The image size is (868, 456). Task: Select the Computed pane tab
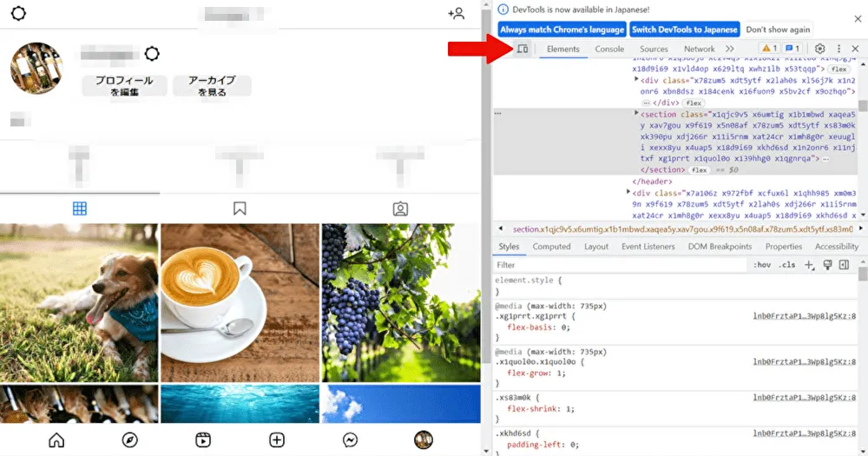click(551, 247)
